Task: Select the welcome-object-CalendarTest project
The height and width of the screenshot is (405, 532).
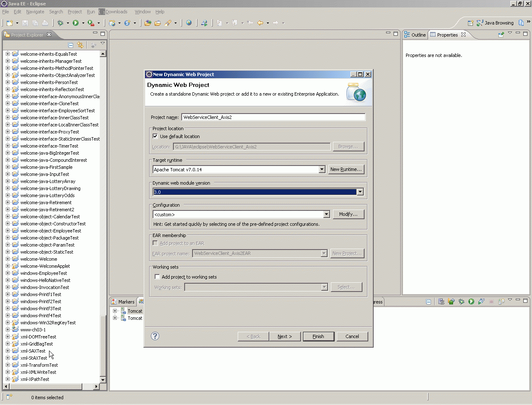Action: pyautogui.click(x=50, y=217)
